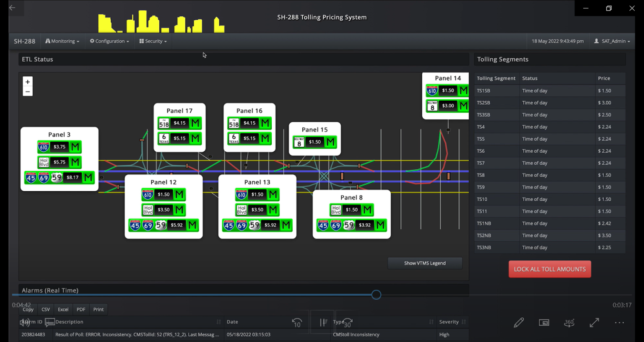Pause the video playback
Viewport: 644px width, 342px height.
click(x=322, y=322)
